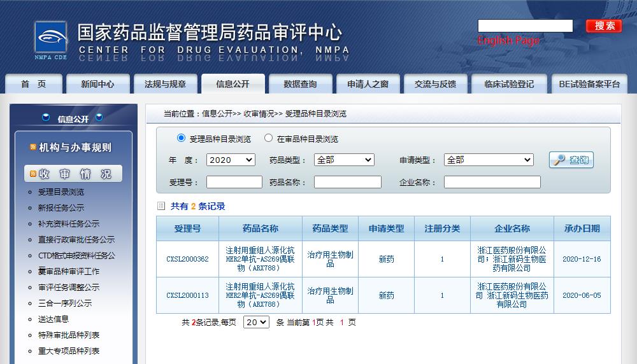The width and height of the screenshot is (637, 364).
Task: Focus the 企业名称 text box
Action: tap(492, 182)
